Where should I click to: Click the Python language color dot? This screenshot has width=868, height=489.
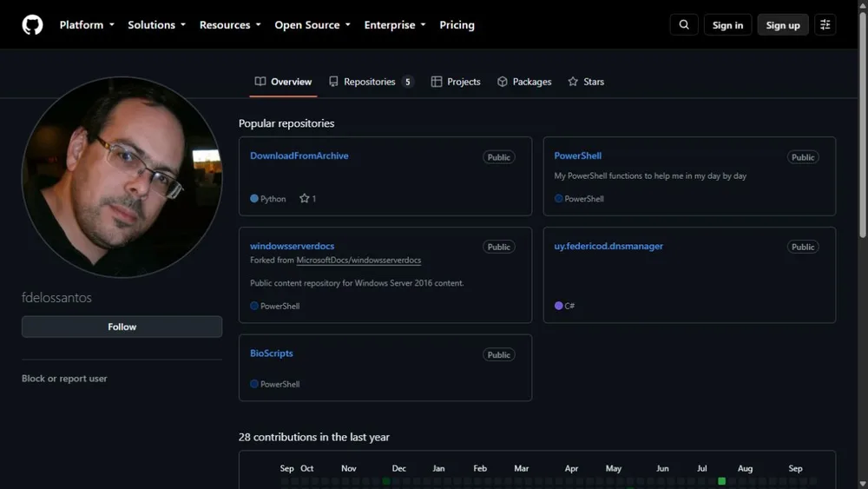[254, 198]
